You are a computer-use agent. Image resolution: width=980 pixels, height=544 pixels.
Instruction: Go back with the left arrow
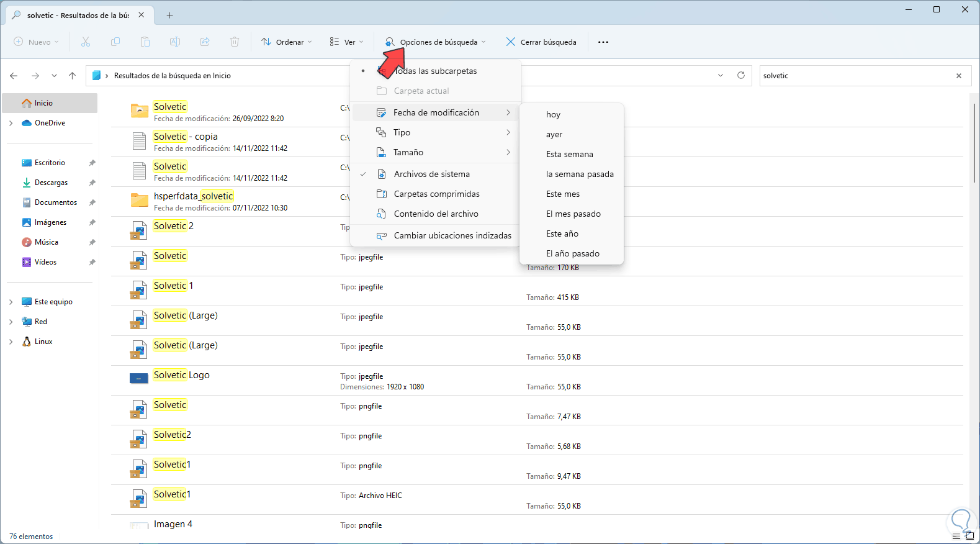(14, 76)
